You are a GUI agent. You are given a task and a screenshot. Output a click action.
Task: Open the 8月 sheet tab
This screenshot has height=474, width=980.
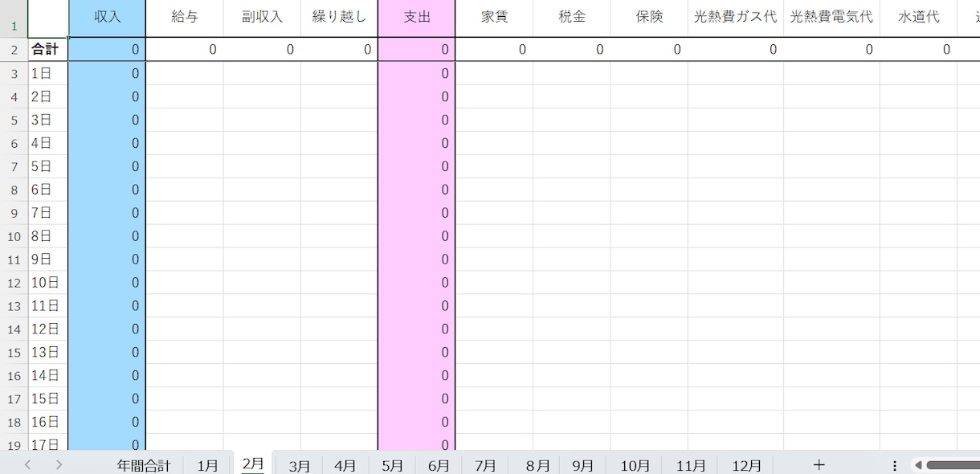coord(538,466)
